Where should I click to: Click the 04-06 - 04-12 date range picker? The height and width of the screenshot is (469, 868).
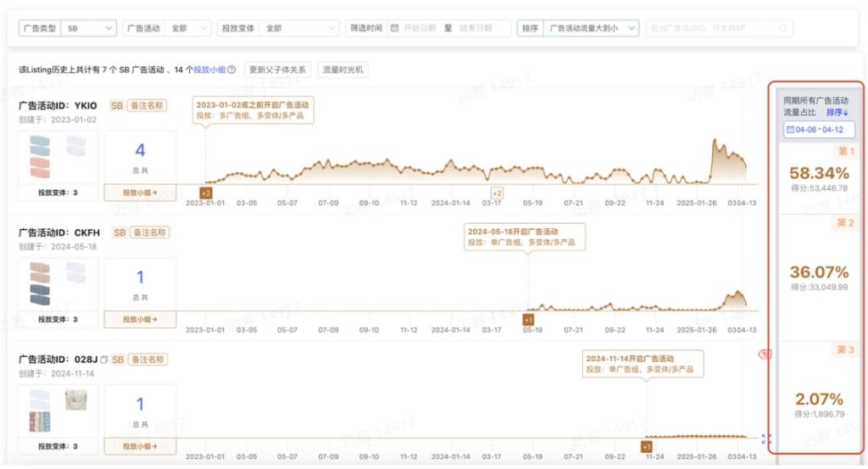(819, 130)
